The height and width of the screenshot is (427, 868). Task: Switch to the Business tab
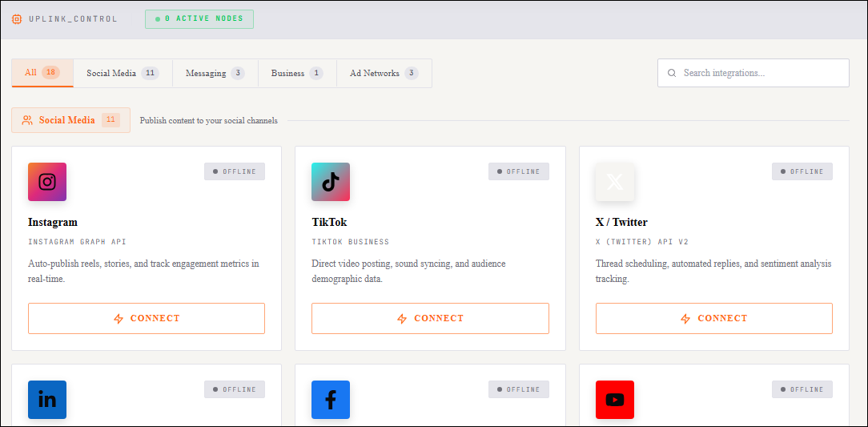point(297,73)
